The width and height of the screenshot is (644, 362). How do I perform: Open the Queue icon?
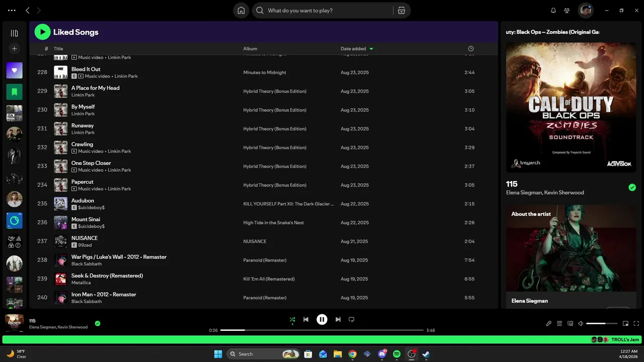point(559,323)
